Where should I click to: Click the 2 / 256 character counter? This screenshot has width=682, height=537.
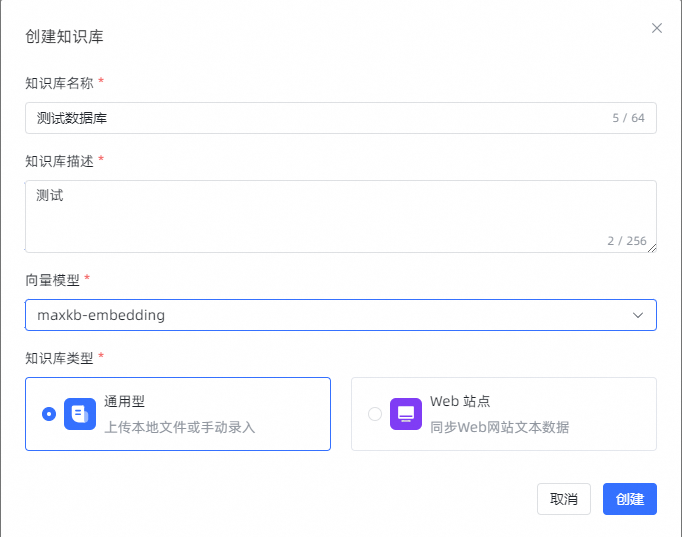(627, 241)
